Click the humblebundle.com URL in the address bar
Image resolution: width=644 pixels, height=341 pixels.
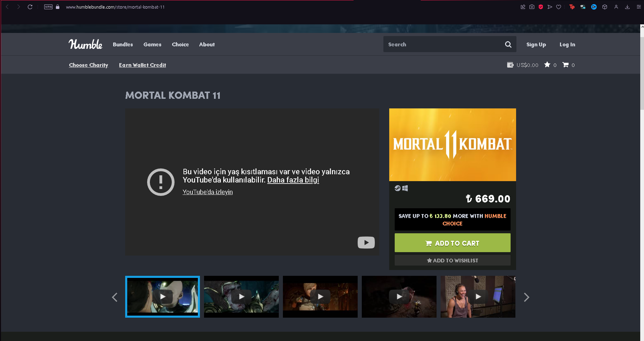115,7
